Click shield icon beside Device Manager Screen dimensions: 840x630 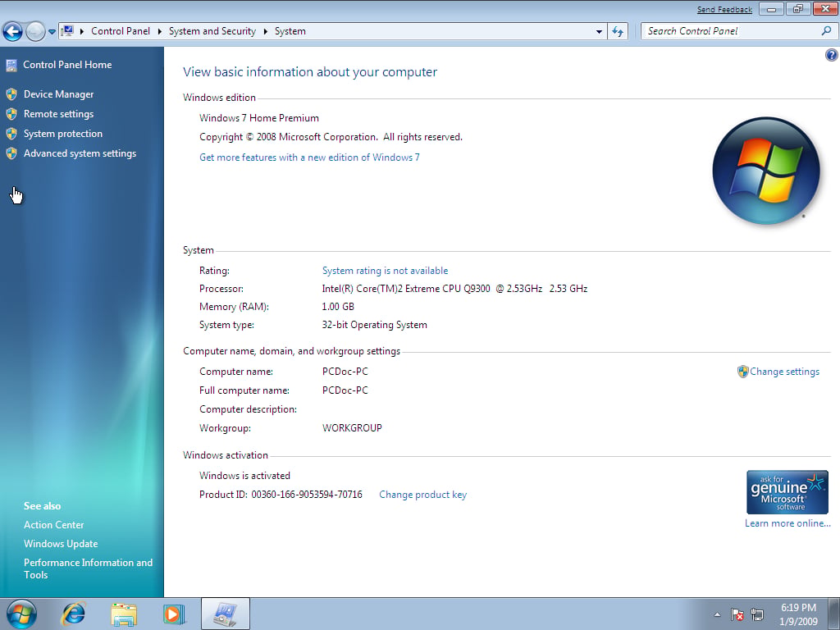(11, 95)
